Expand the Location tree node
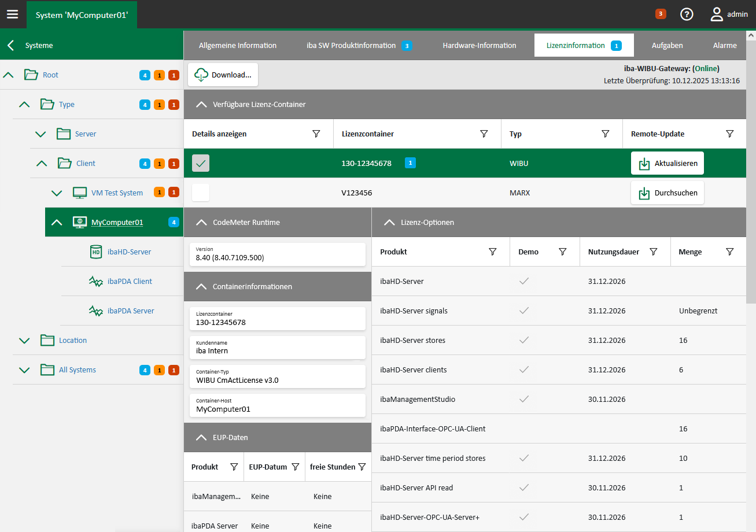Image resolution: width=756 pixels, height=532 pixels. [x=24, y=340]
